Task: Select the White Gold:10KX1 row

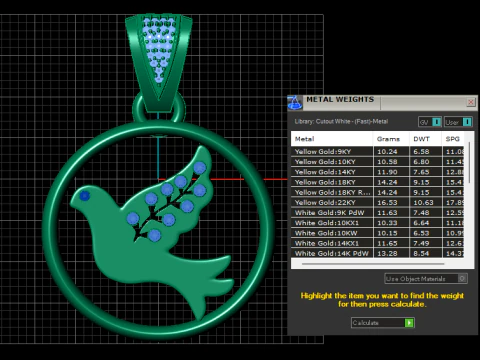Action: [x=377, y=223]
